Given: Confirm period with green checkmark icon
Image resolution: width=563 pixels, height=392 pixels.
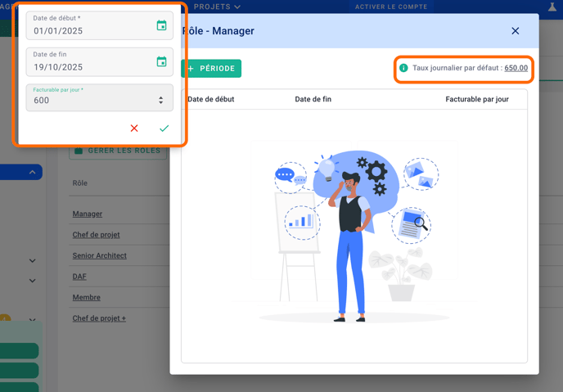Looking at the screenshot, I should (164, 128).
